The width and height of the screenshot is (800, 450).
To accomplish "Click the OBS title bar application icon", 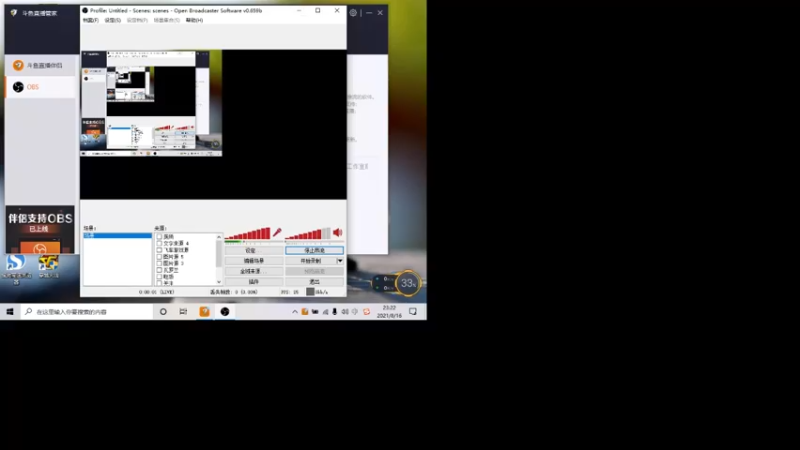I will point(85,10).
